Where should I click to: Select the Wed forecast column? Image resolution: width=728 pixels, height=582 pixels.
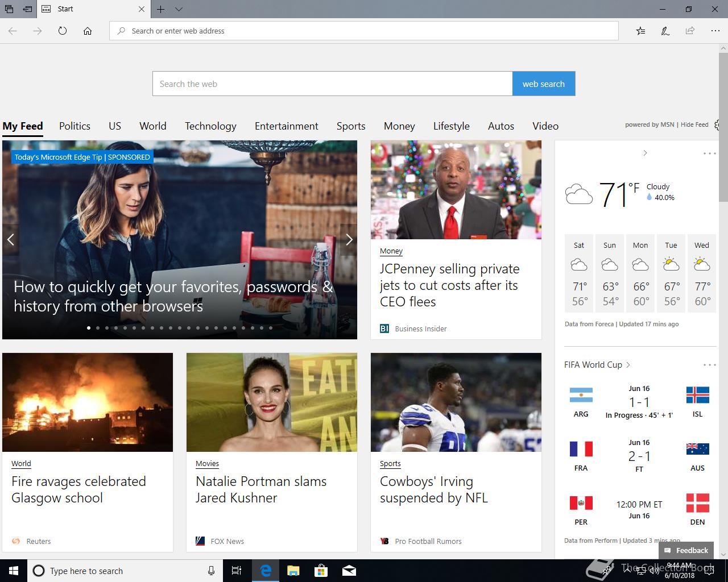(702, 273)
